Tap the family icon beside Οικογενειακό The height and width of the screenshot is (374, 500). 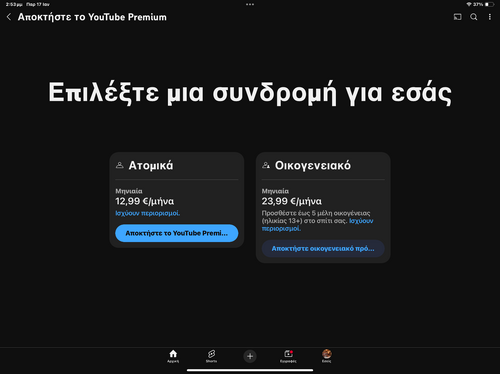pos(266,165)
